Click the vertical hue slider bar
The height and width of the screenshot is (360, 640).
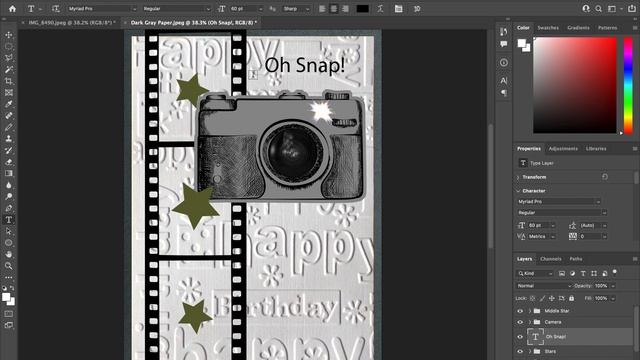[628, 86]
